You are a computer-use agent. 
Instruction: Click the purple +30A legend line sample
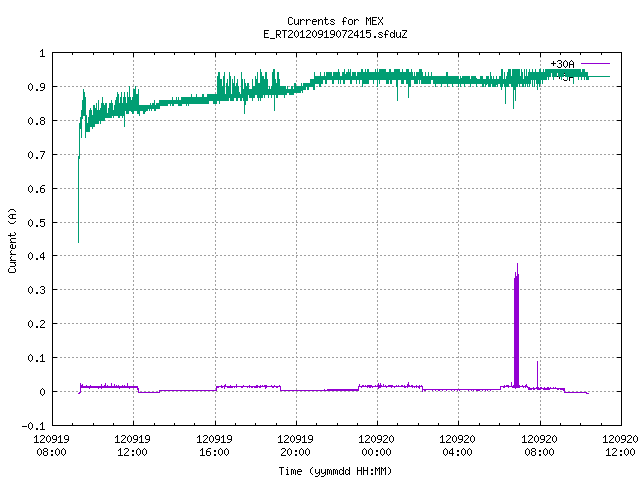pos(595,63)
